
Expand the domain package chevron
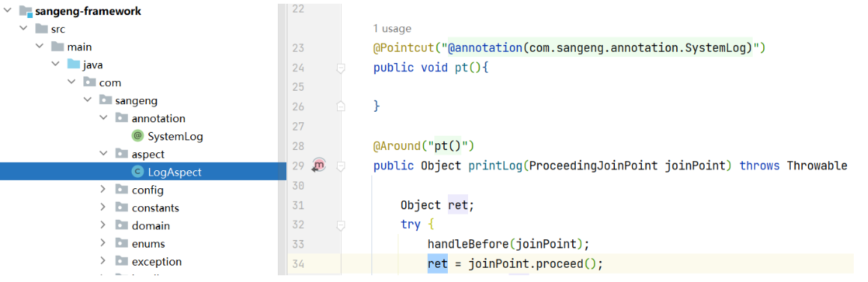(x=103, y=226)
